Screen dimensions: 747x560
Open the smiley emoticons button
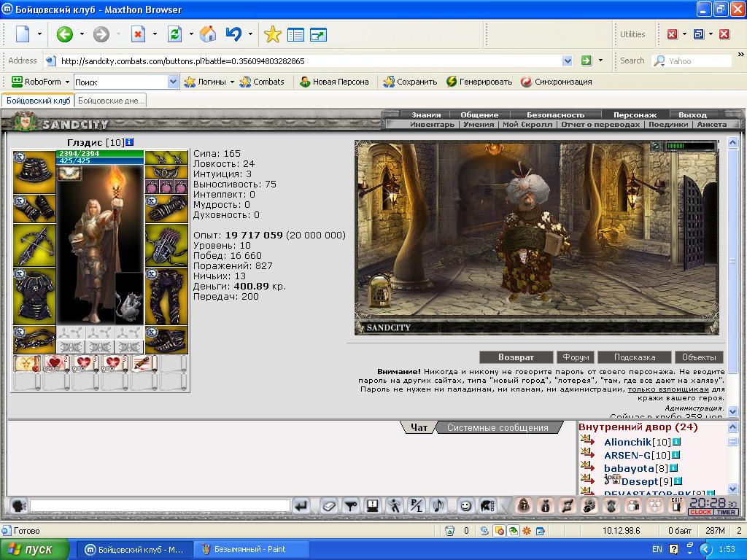(x=465, y=506)
